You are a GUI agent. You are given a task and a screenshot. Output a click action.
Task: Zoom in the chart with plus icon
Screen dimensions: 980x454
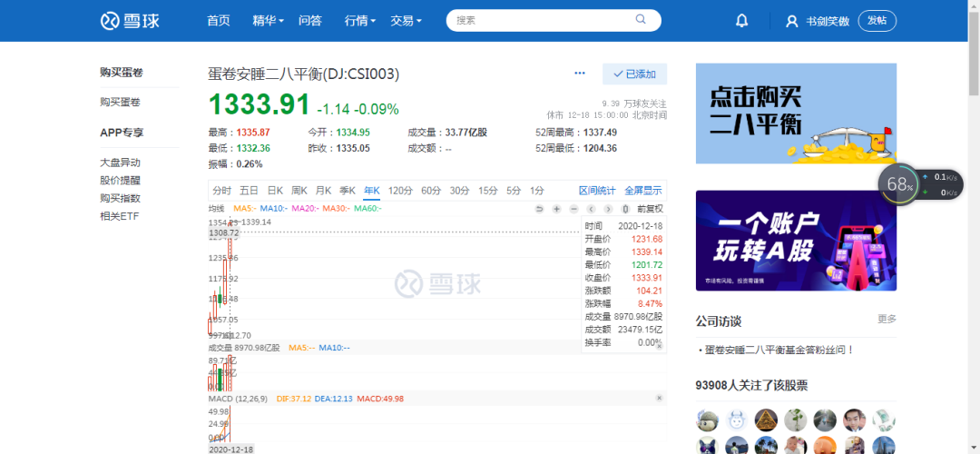[x=557, y=209]
